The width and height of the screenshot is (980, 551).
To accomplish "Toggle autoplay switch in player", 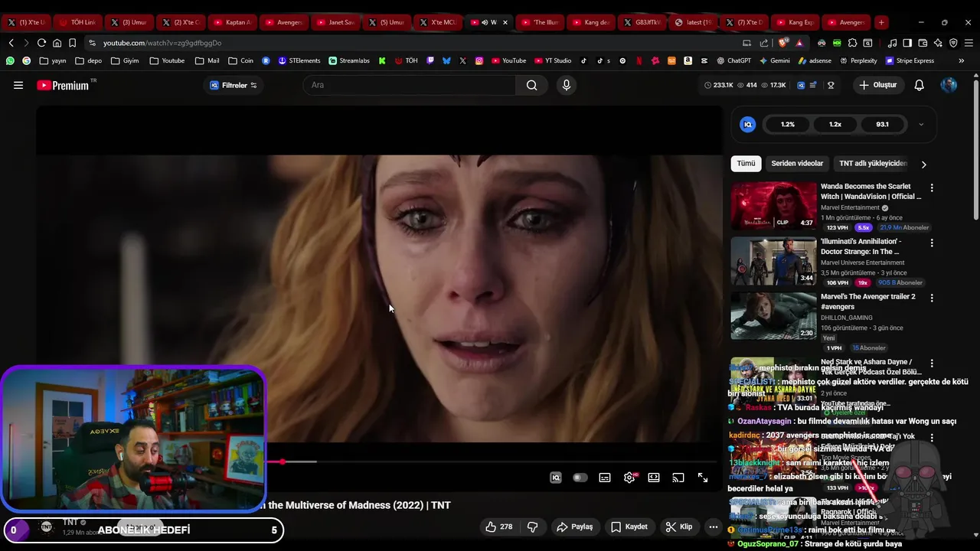I will tap(580, 478).
